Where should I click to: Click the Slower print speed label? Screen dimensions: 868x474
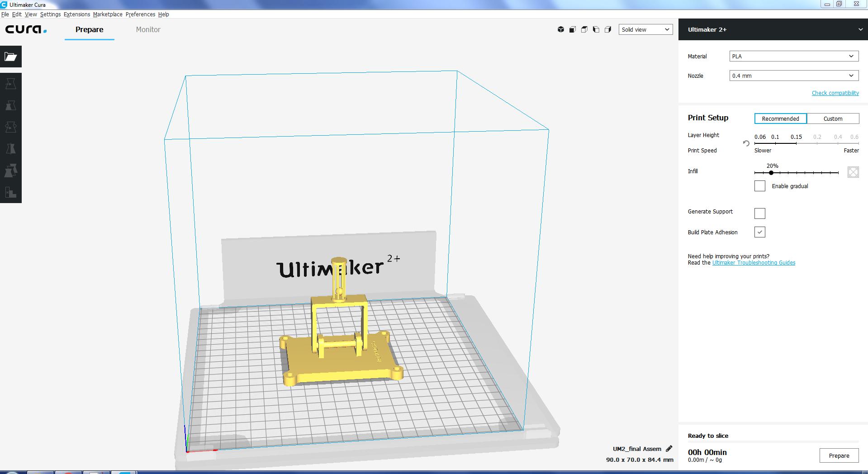tap(763, 150)
